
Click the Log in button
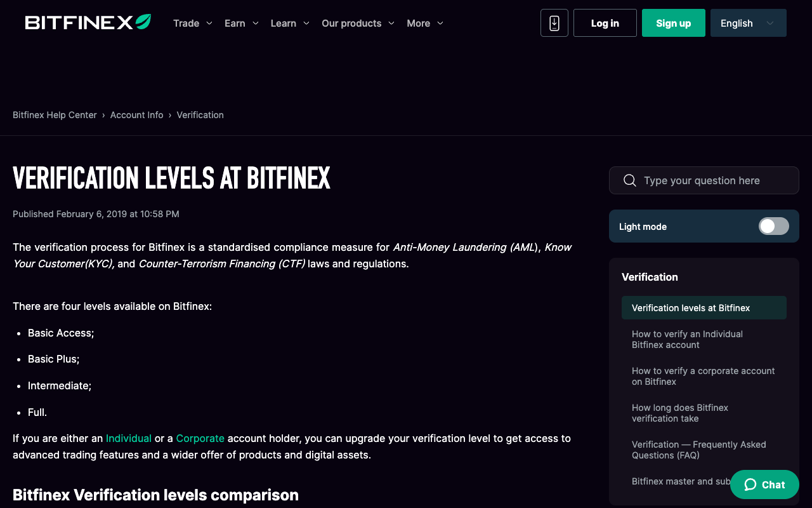pos(605,23)
